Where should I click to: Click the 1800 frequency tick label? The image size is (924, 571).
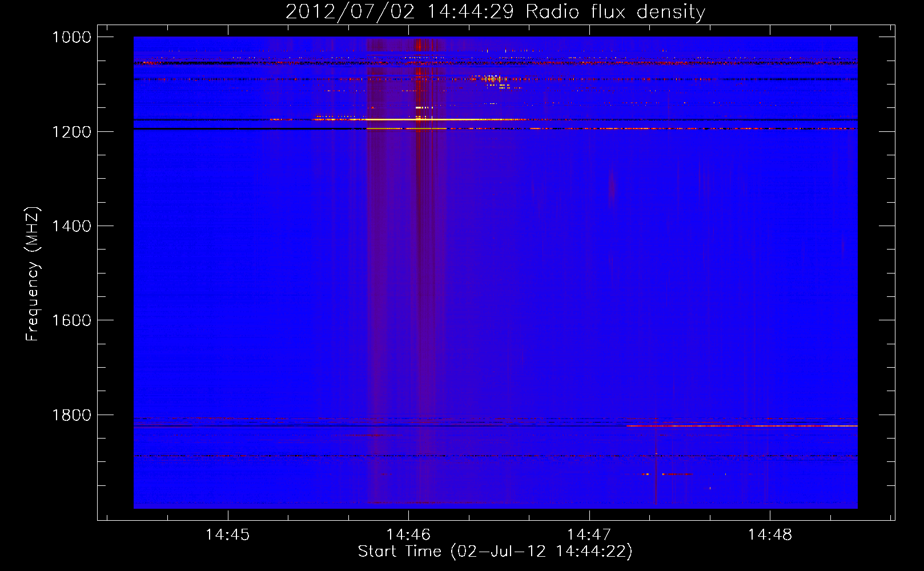point(71,415)
